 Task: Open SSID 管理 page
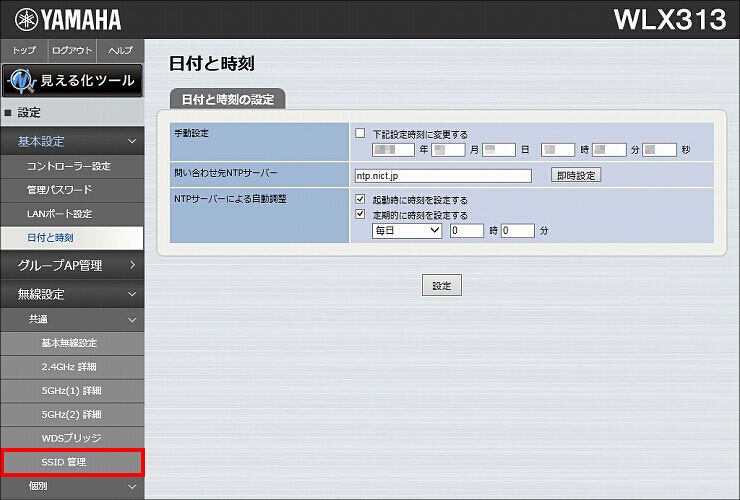pyautogui.click(x=72, y=462)
